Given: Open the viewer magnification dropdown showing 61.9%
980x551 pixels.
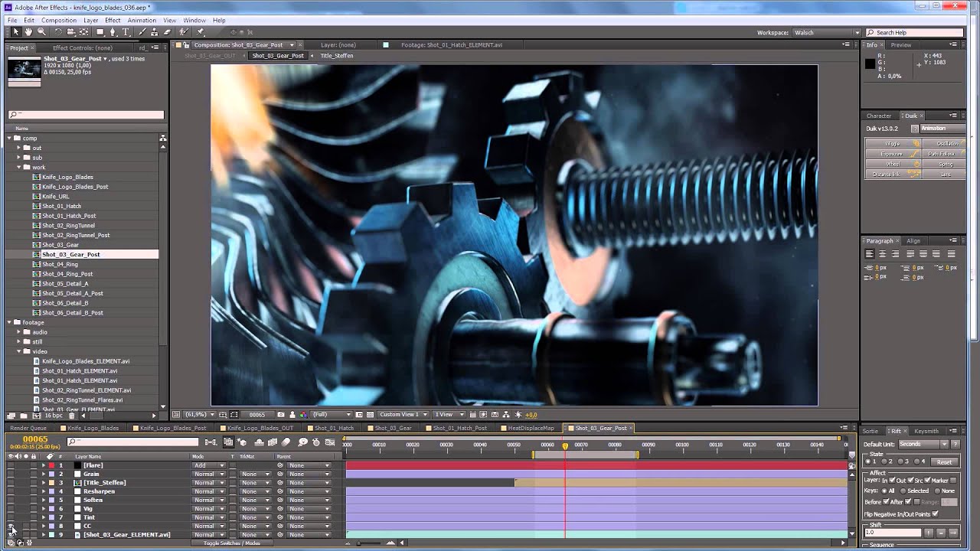Looking at the screenshot, I should point(200,415).
